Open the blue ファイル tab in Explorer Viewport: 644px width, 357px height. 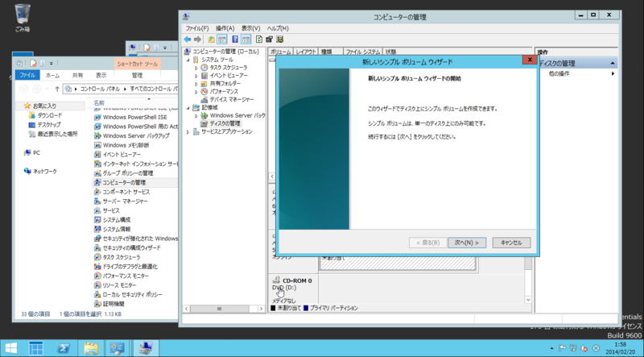click(27, 75)
